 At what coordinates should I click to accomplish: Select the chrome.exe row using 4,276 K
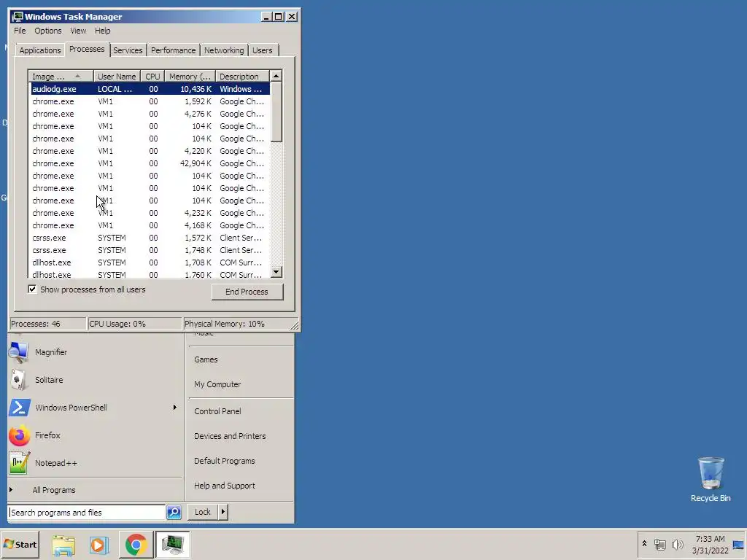(150, 114)
